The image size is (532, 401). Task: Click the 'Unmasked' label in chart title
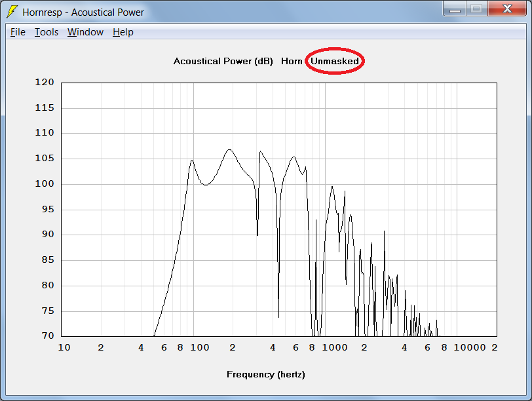pyautogui.click(x=335, y=61)
